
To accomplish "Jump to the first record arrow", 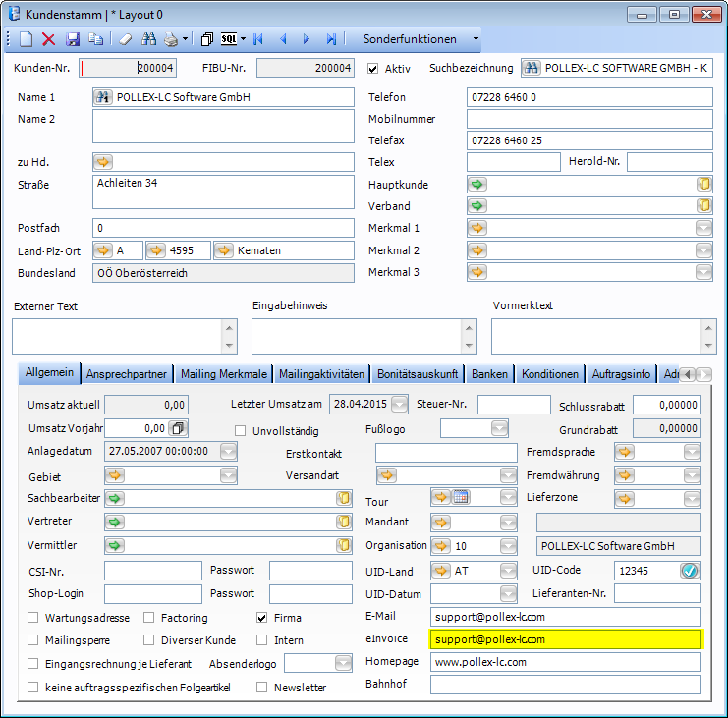I will (258, 39).
